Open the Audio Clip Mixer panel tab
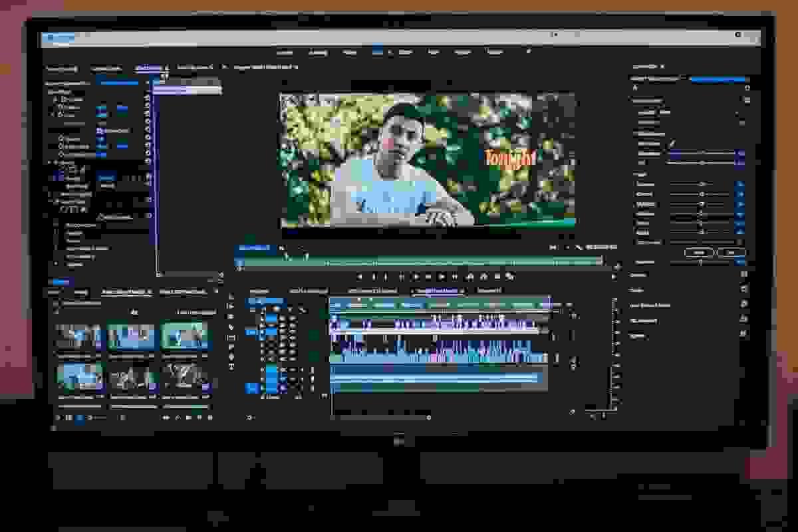The height and width of the screenshot is (532, 798). (x=195, y=68)
